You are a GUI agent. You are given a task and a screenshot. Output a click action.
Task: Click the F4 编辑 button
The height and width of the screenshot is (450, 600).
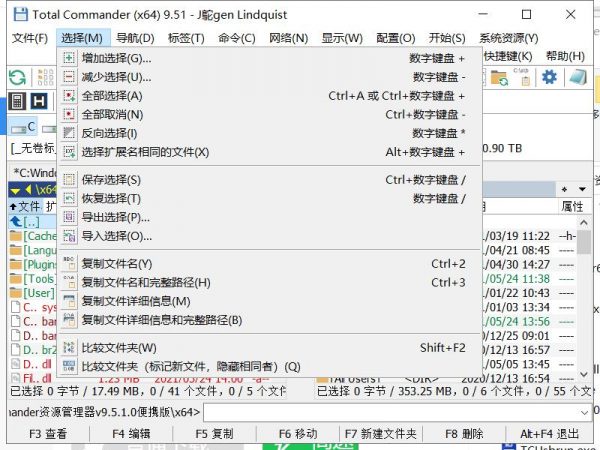point(131,434)
